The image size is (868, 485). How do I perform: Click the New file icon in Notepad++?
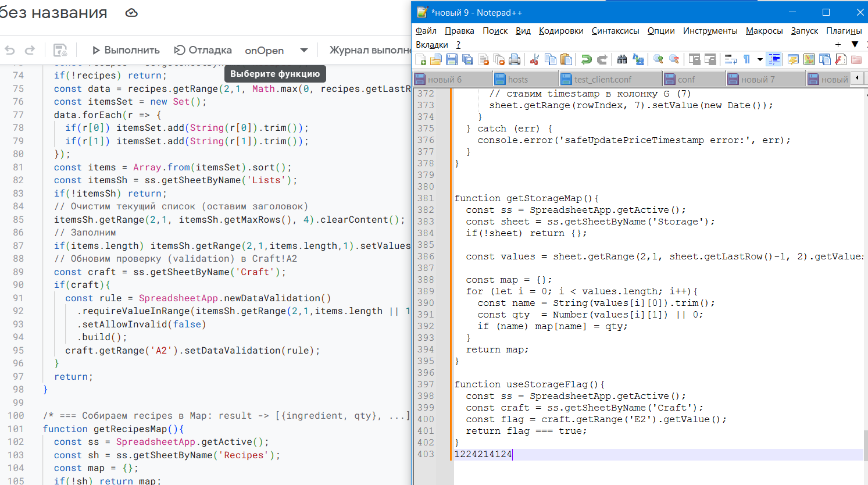click(421, 59)
